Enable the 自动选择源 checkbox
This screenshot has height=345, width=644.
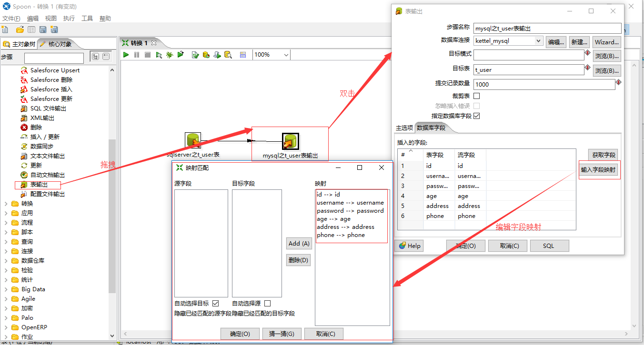coord(267,303)
